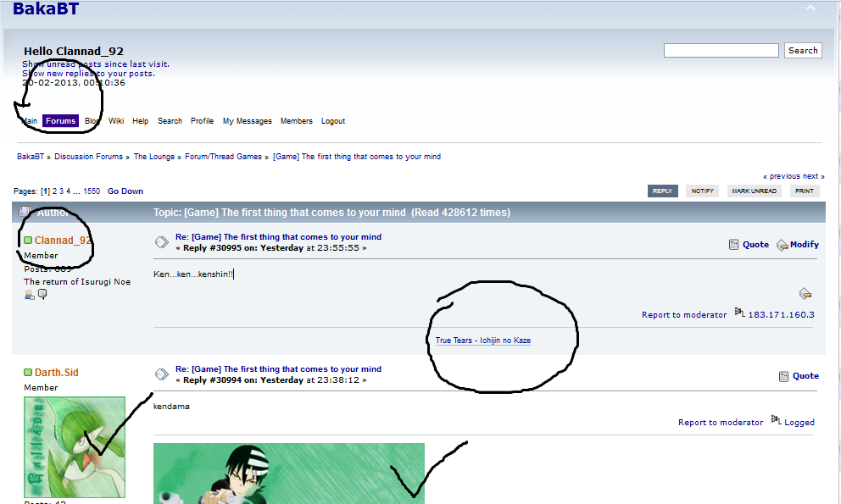
Task: Click the message icon beside reply #30994 title
Action: (161, 374)
